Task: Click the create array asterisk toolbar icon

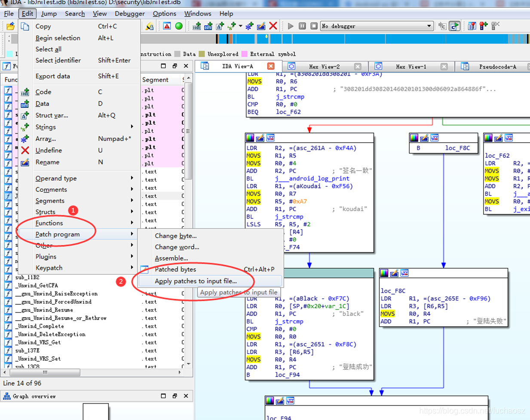Action: pyautogui.click(x=249, y=26)
